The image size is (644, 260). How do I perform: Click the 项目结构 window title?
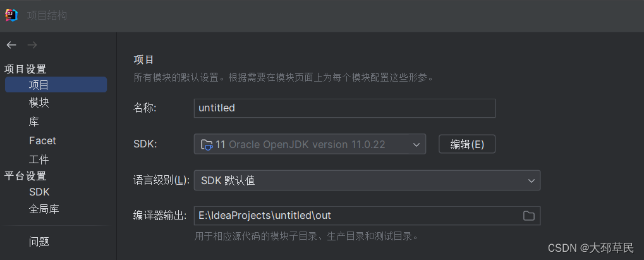pos(47,16)
